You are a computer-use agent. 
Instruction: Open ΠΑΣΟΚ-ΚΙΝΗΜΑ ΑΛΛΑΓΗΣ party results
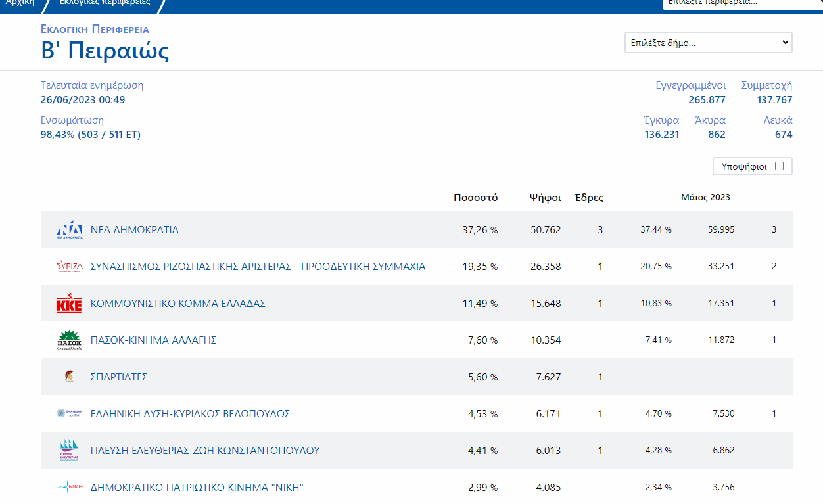(153, 340)
